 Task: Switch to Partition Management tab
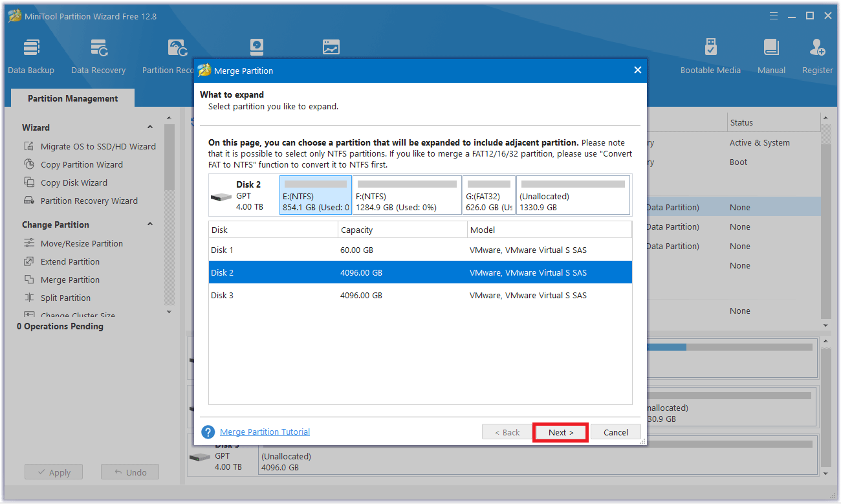pyautogui.click(x=72, y=98)
